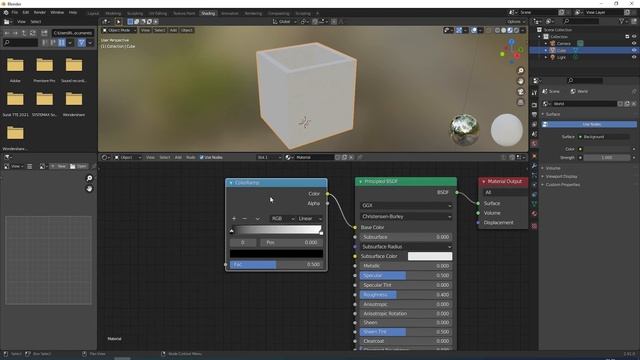Click the navigation gizmo blue Z axis

coord(511,42)
